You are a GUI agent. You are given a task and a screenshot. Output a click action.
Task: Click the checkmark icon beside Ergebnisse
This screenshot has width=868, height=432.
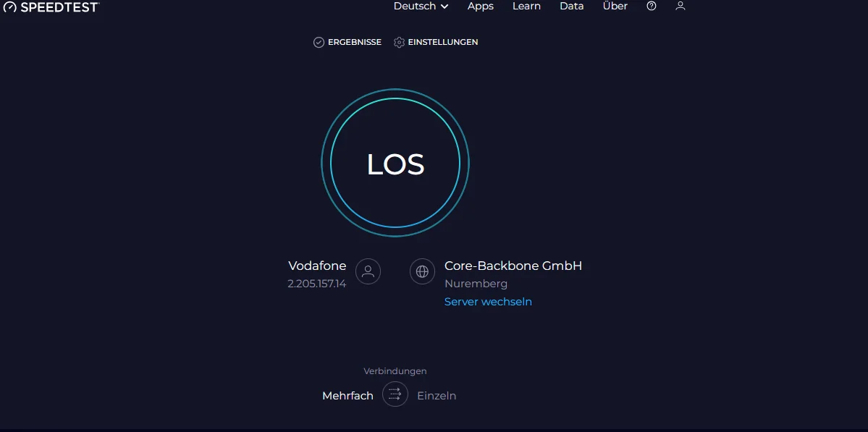(x=319, y=43)
